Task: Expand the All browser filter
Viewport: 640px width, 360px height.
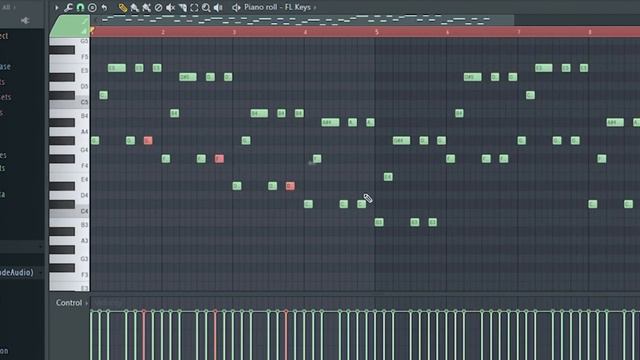Action: pos(9,7)
